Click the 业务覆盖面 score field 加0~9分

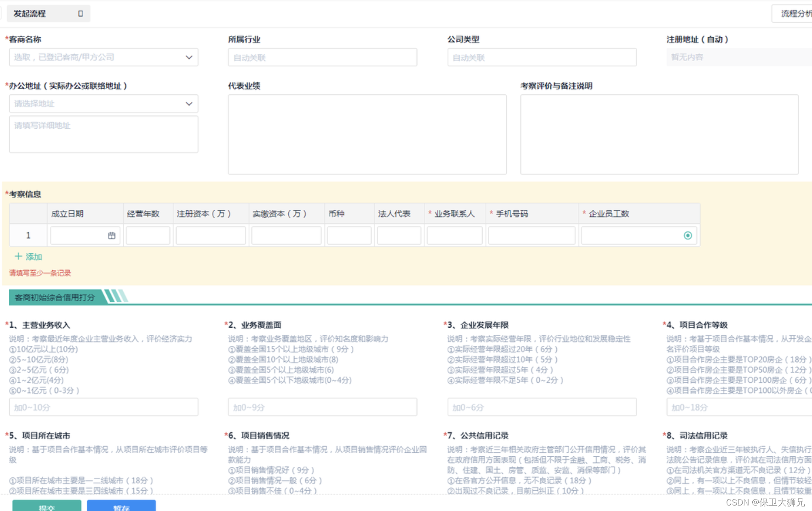(x=322, y=407)
